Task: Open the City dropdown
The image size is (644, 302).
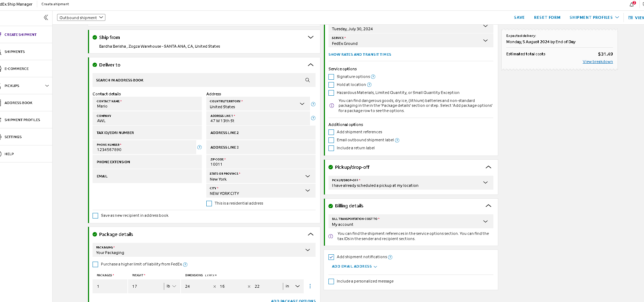Action: [x=261, y=191]
